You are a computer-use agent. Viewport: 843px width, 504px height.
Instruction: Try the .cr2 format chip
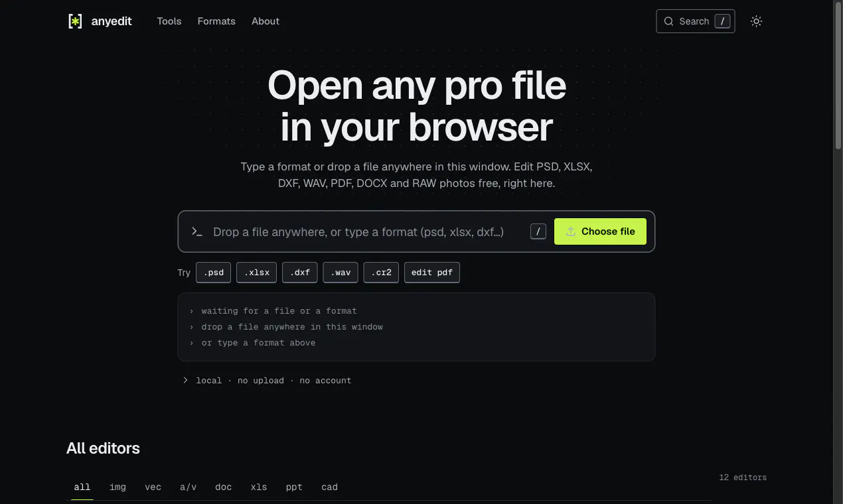click(x=381, y=273)
